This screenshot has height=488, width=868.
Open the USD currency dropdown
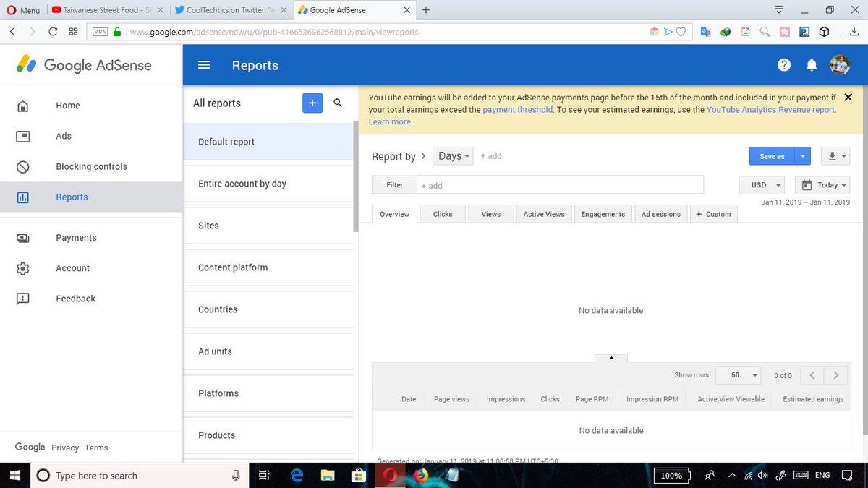[762, 185]
